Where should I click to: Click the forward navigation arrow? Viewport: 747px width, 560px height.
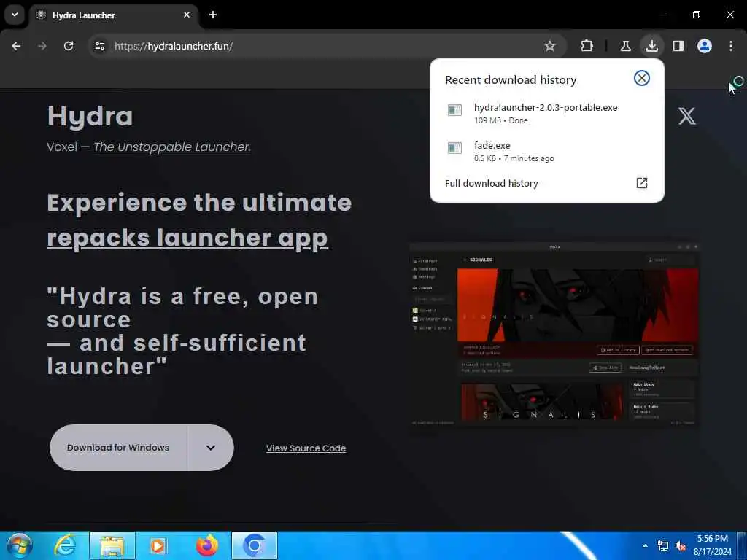click(x=42, y=46)
